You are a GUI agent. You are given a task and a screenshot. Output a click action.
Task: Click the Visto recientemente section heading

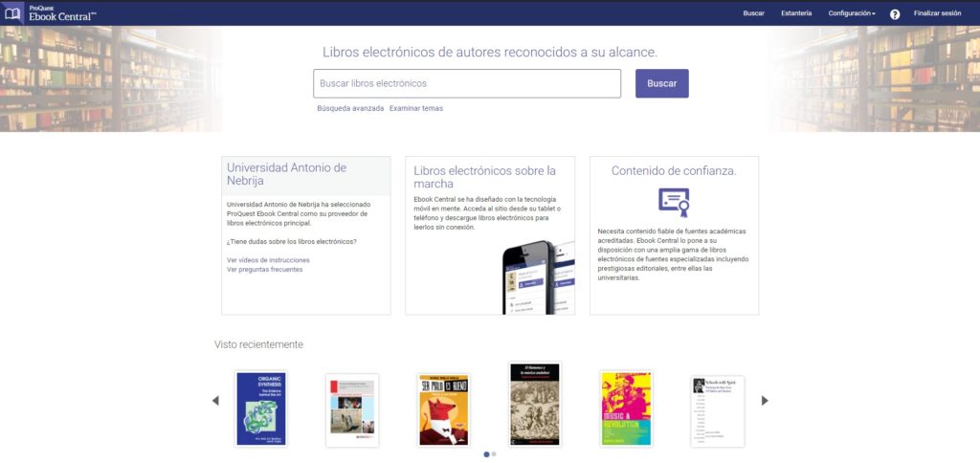[x=258, y=344]
